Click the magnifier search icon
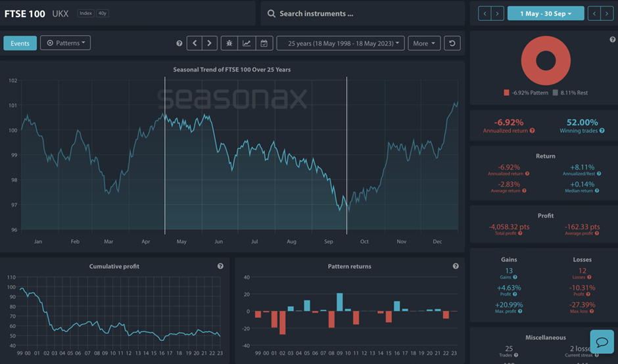618x364 pixels. 271,13
